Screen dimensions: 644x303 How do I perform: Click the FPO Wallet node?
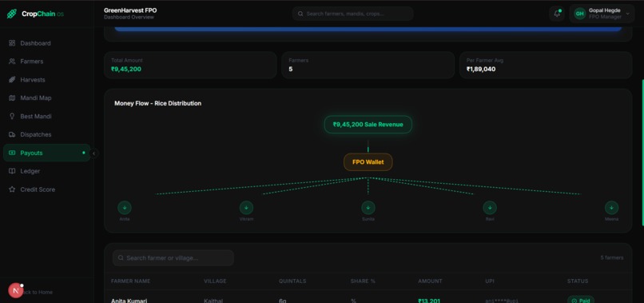(x=368, y=162)
